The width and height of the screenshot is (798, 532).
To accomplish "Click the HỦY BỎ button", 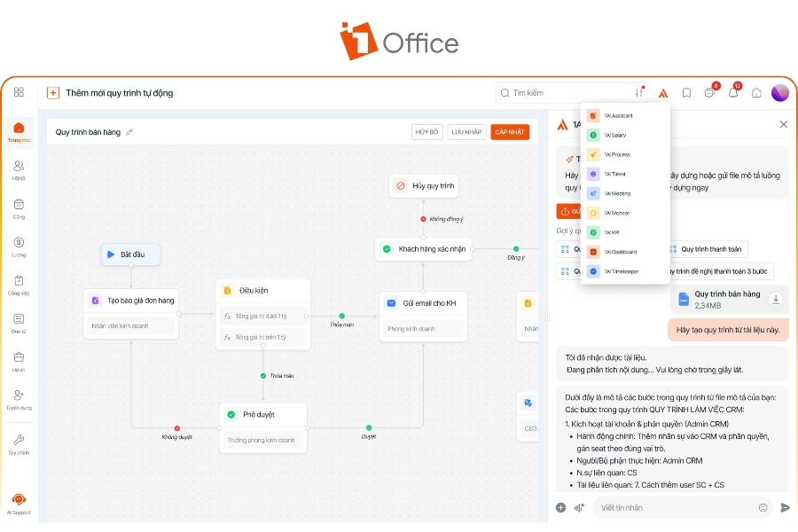I will (x=426, y=132).
